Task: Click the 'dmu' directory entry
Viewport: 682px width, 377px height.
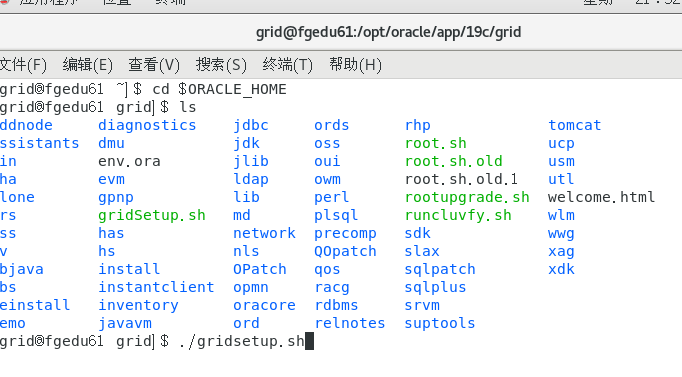Action: point(111,143)
